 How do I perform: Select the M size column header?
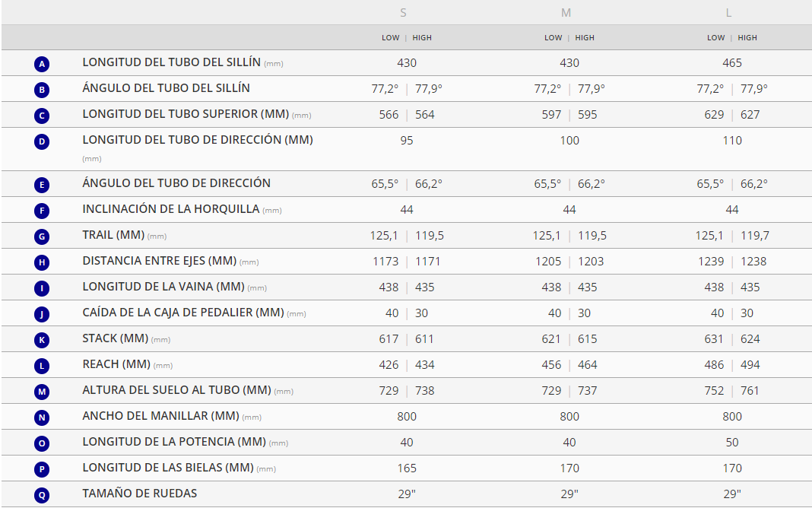coord(566,13)
